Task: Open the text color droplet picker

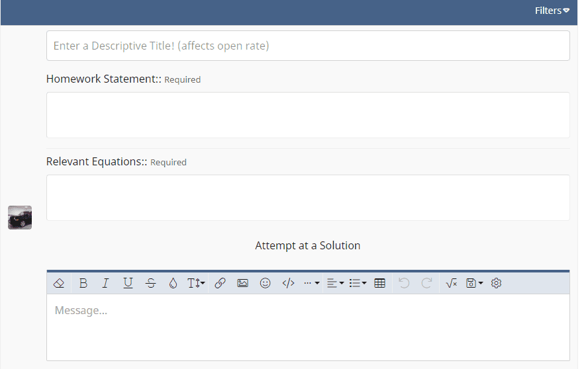Action: tap(173, 283)
